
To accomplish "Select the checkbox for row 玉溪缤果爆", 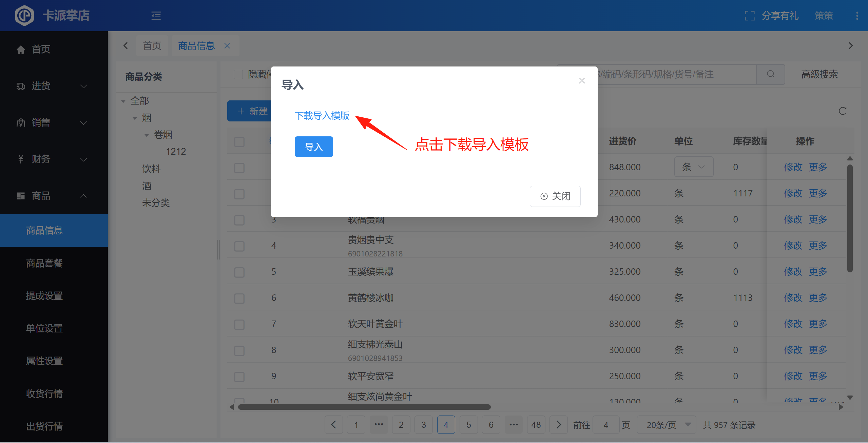I will click(239, 272).
